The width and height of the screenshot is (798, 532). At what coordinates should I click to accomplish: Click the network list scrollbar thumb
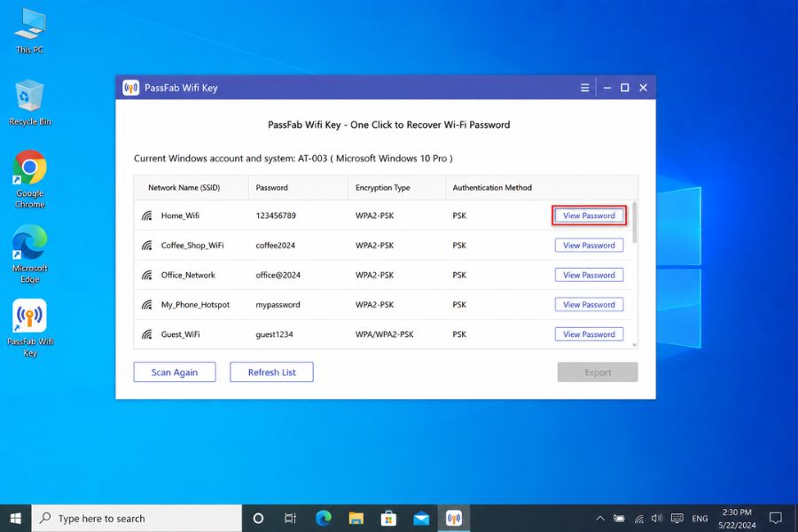pos(635,222)
